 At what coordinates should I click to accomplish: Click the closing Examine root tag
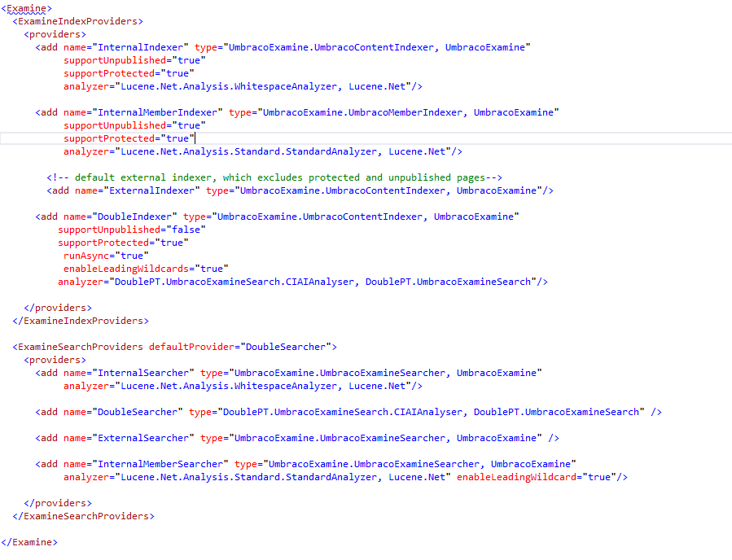(x=29, y=543)
